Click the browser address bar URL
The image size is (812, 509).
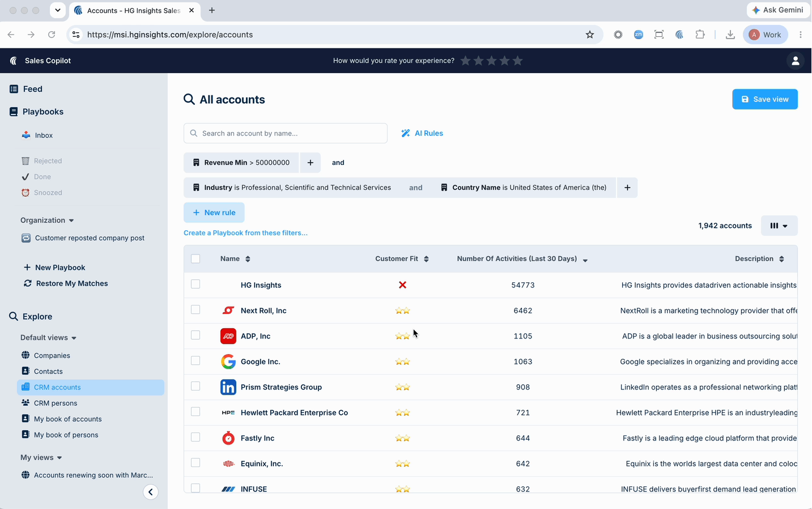coord(170,35)
